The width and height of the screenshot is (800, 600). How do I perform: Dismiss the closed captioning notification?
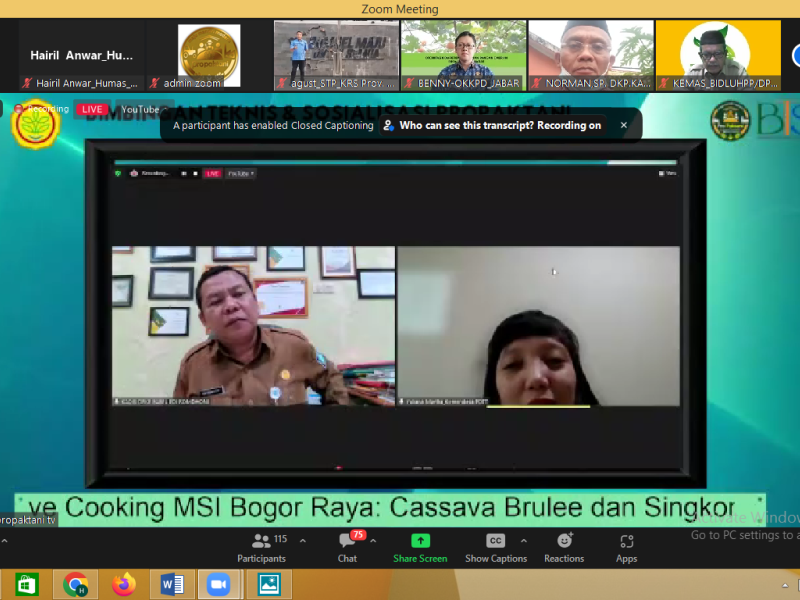[623, 125]
